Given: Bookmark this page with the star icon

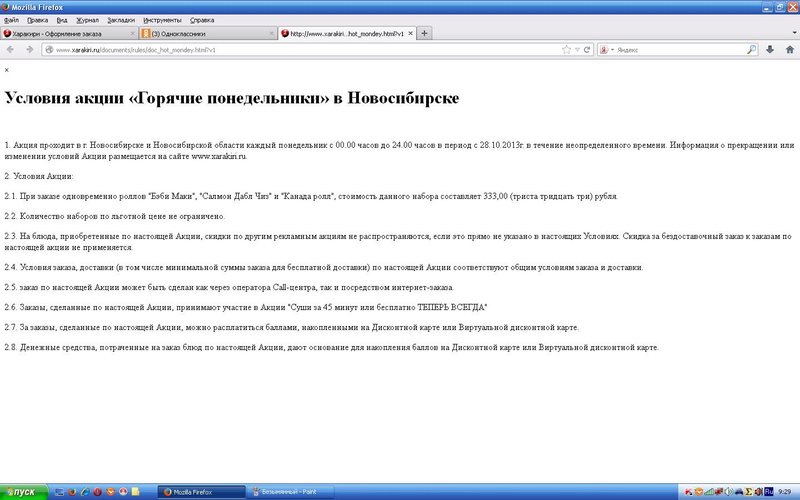Looking at the screenshot, I should point(566,49).
